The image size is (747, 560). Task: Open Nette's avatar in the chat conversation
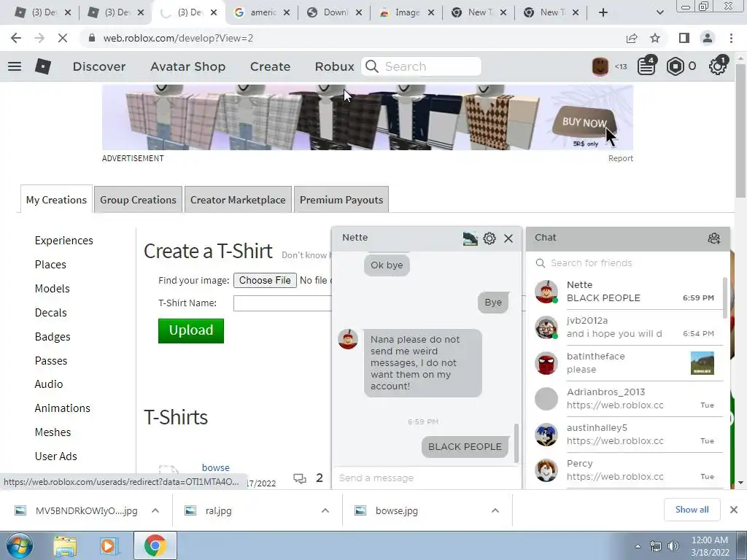pyautogui.click(x=348, y=339)
